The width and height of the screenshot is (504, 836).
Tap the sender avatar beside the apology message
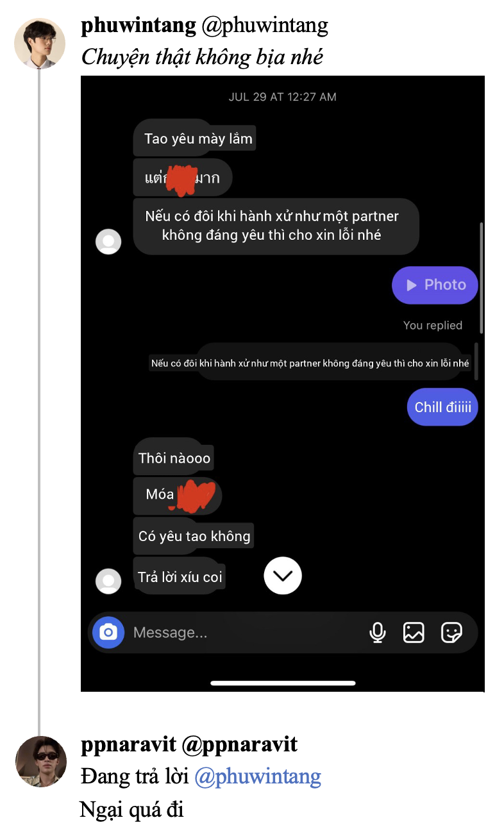coord(108,242)
